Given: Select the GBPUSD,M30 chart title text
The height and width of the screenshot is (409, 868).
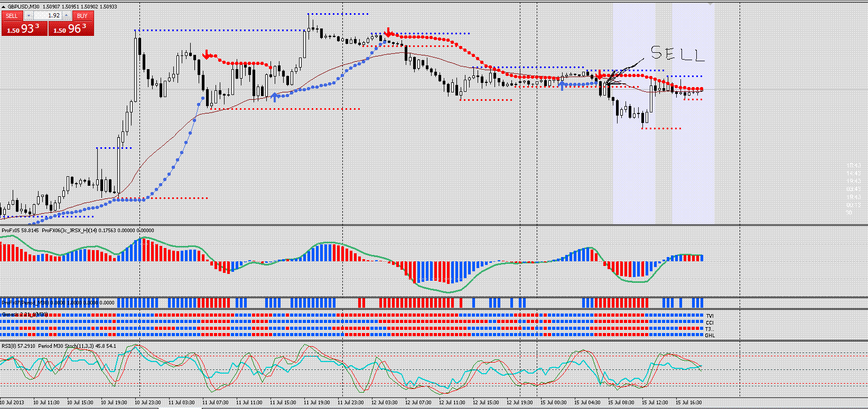Looking at the screenshot, I should click(24, 7).
